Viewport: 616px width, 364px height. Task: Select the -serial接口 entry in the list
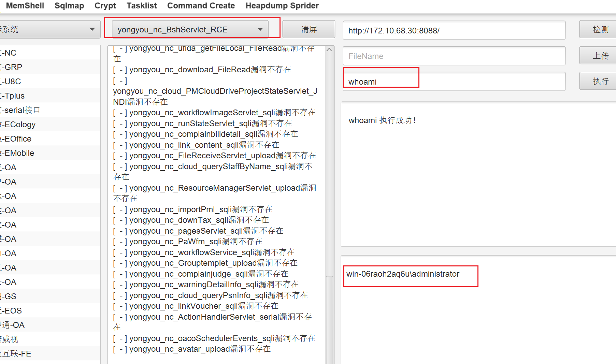click(x=50, y=110)
